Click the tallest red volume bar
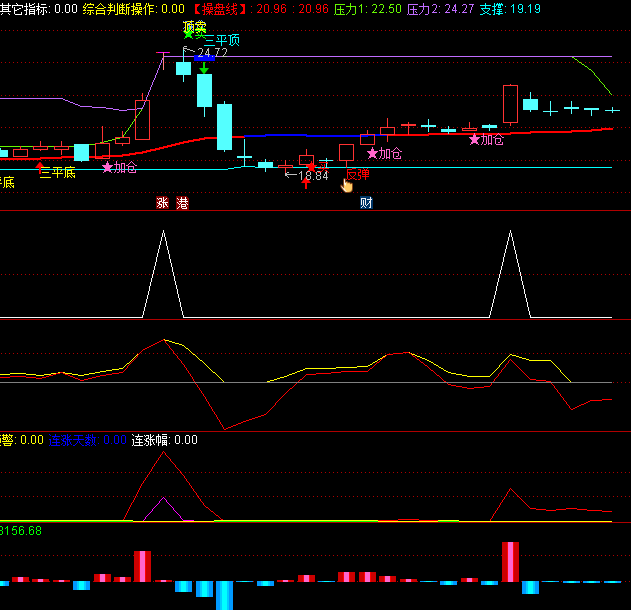 [510, 562]
